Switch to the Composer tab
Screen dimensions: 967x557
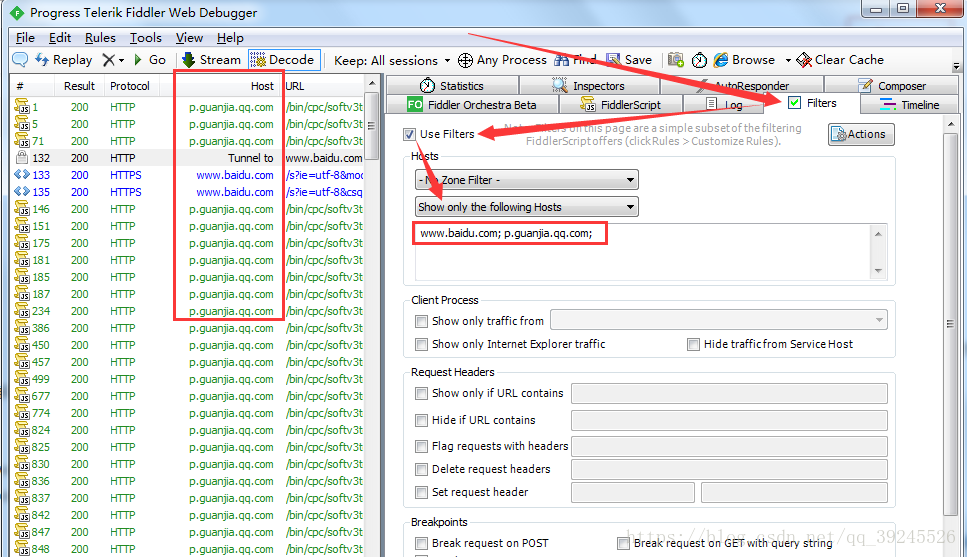892,85
